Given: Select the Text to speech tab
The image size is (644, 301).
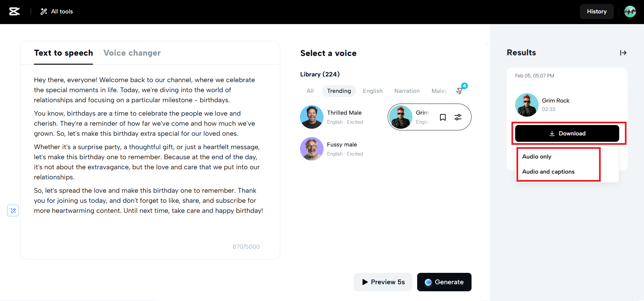Looking at the screenshot, I should (x=63, y=53).
